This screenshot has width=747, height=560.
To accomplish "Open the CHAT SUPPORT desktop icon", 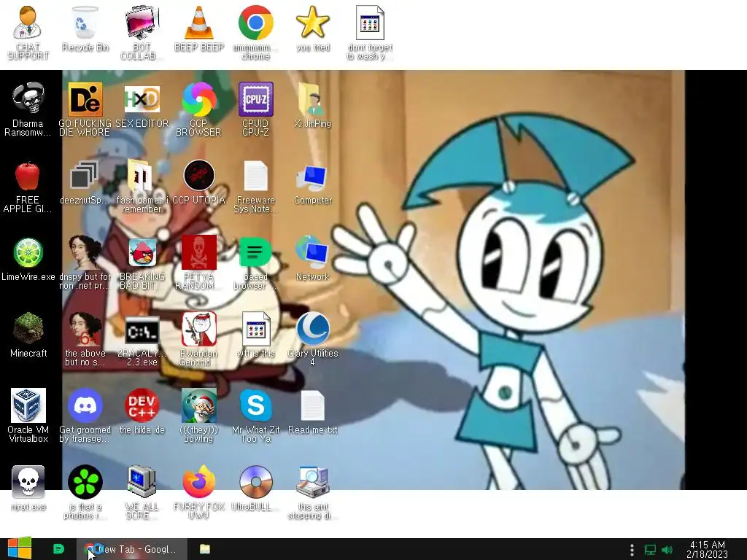I will pos(28,32).
